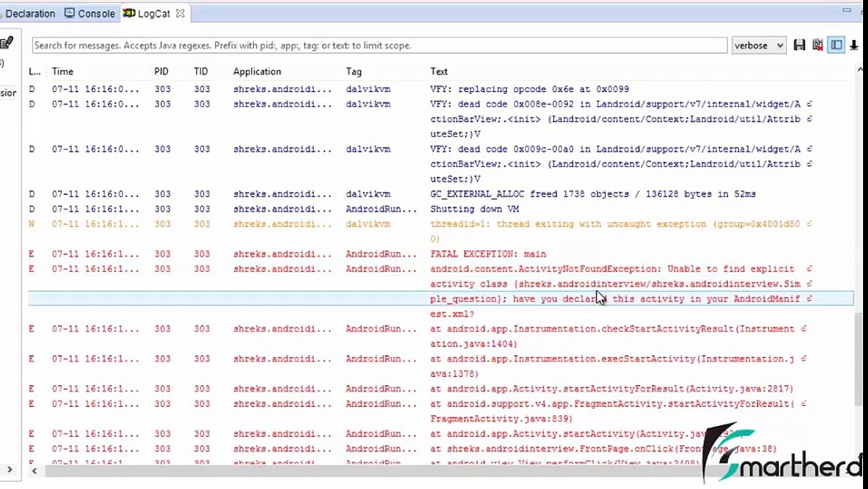Click the Time column header

click(63, 71)
